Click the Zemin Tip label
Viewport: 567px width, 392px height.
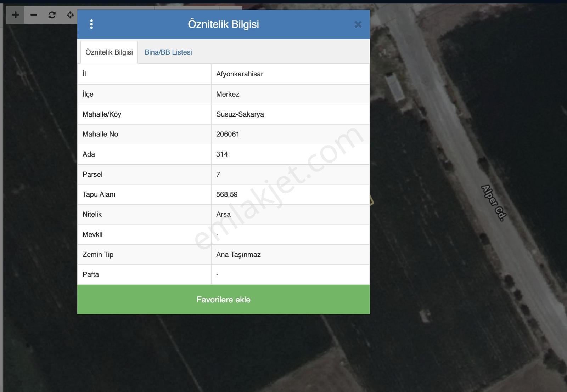point(98,255)
